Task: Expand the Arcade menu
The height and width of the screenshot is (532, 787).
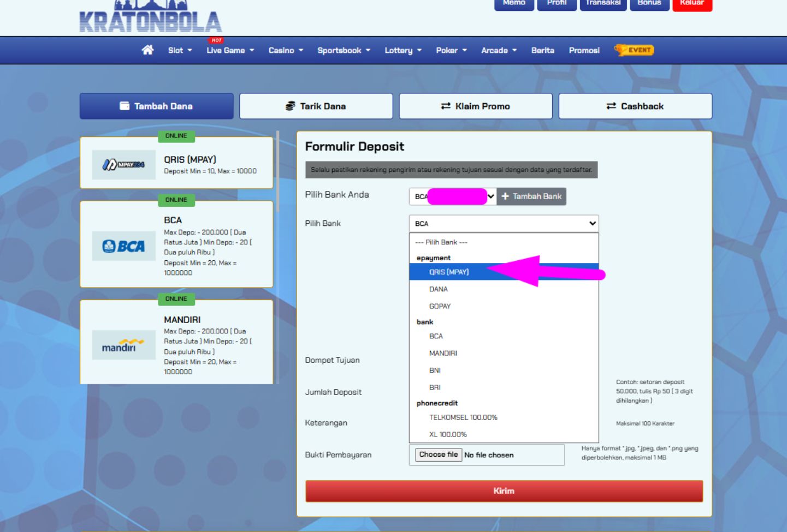Action: pos(499,50)
